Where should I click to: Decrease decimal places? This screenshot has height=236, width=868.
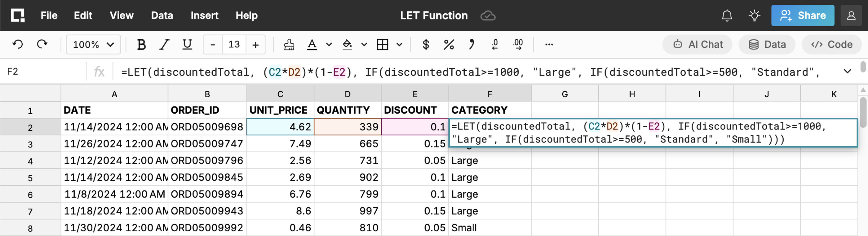click(x=495, y=44)
